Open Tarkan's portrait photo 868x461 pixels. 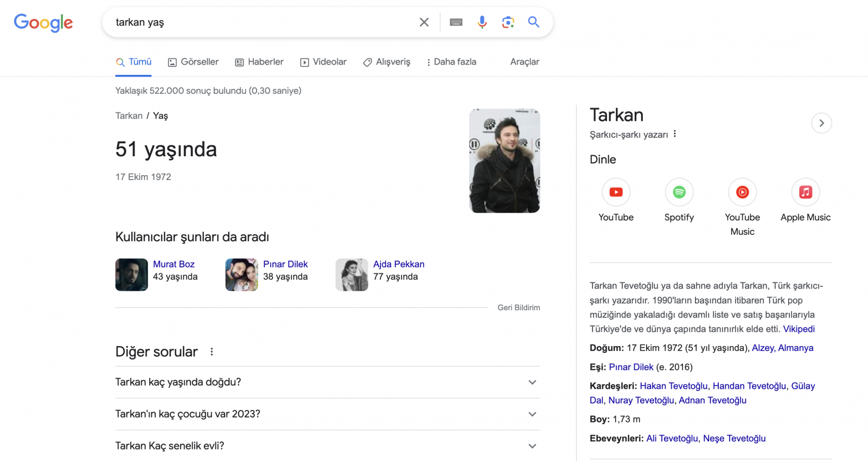pos(505,161)
